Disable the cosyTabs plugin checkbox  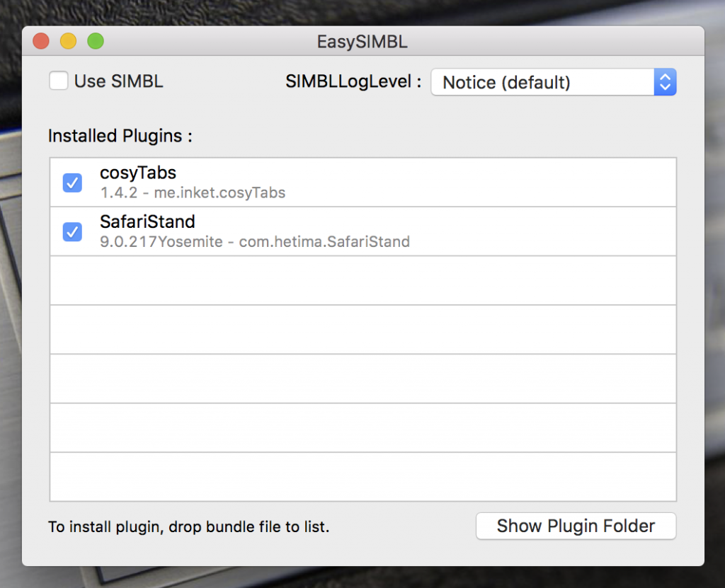[x=72, y=183]
